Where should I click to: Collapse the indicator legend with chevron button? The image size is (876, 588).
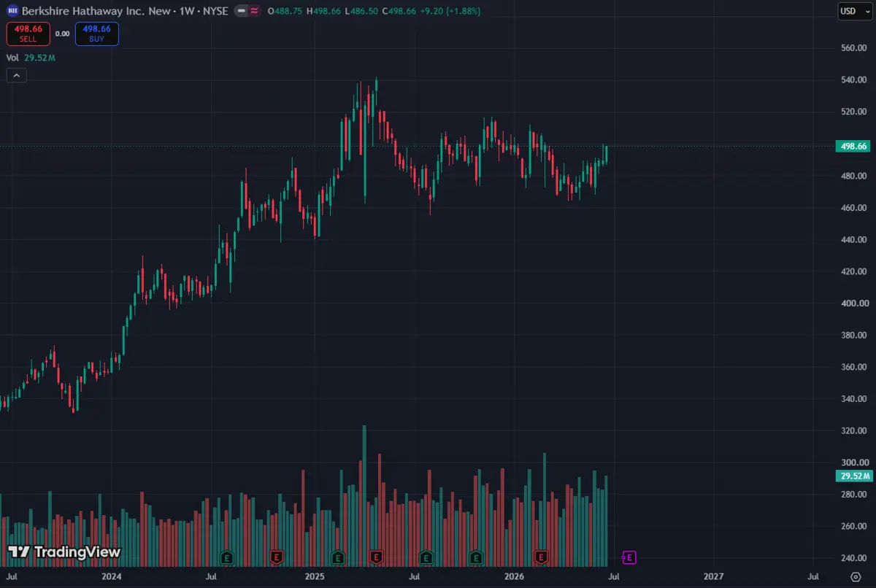click(16, 74)
